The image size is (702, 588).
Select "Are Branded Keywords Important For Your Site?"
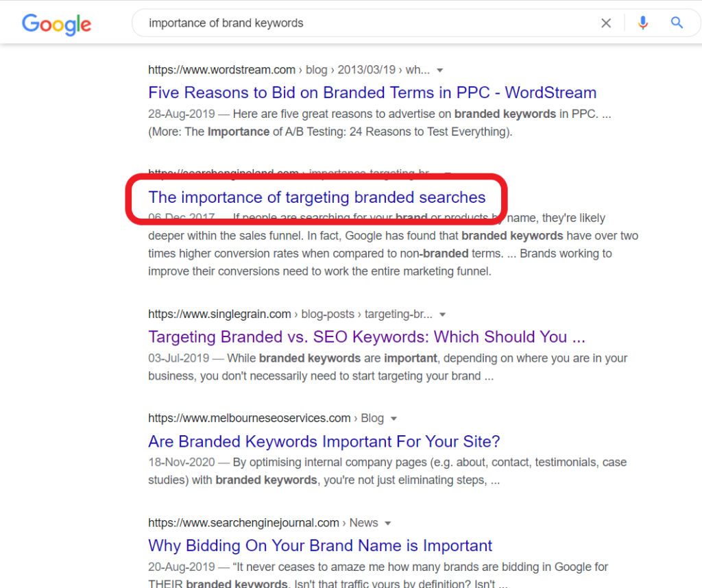[323, 441]
